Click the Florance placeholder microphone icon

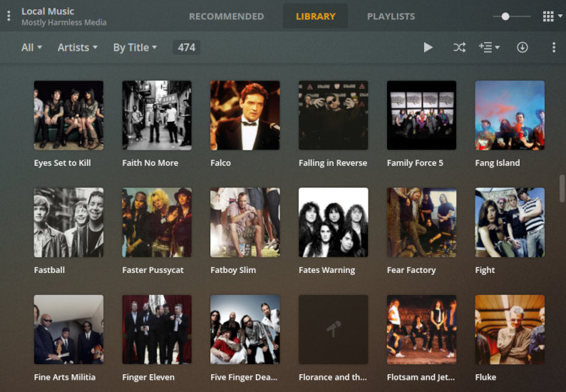pyautogui.click(x=333, y=330)
